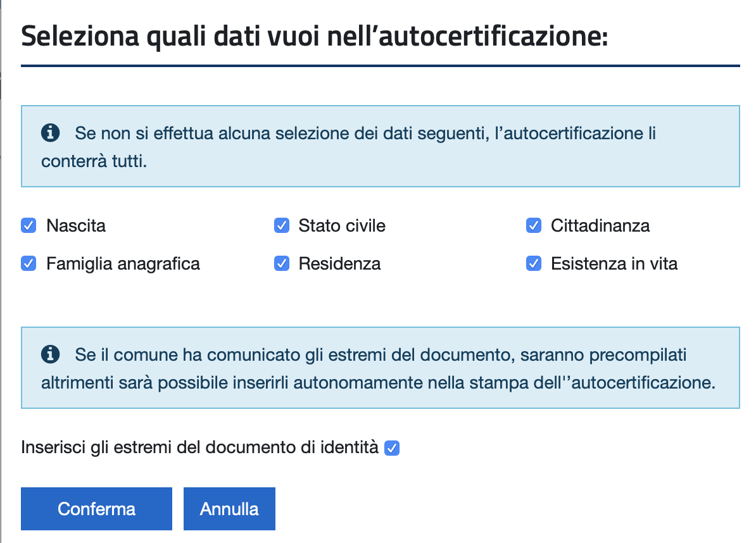Click the info icon beside 'Se il comune'
The height and width of the screenshot is (543, 756).
tap(50, 354)
